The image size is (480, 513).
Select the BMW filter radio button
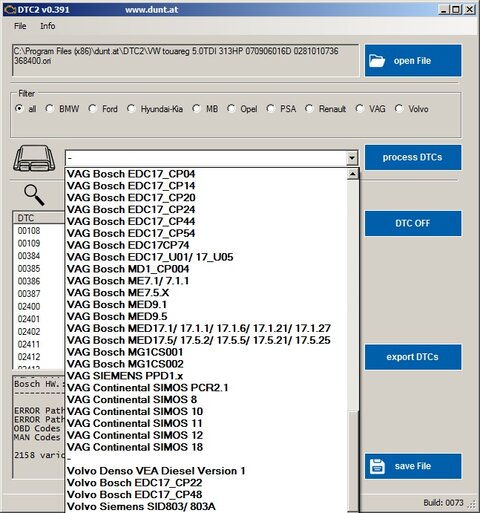pyautogui.click(x=50, y=109)
